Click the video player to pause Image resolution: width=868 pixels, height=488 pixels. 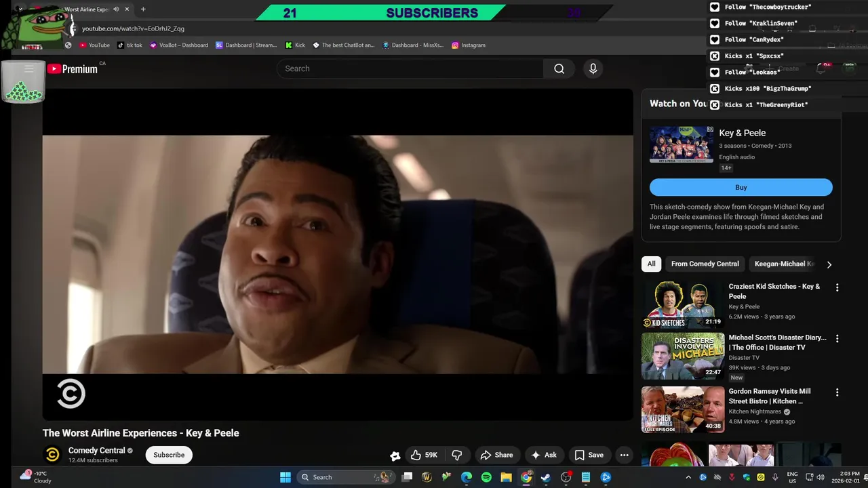tap(338, 254)
